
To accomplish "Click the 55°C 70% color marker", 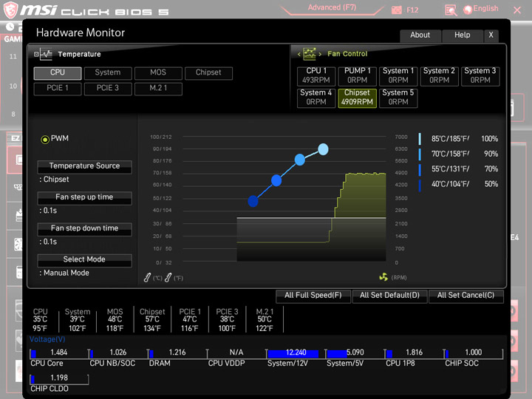I will [x=420, y=169].
